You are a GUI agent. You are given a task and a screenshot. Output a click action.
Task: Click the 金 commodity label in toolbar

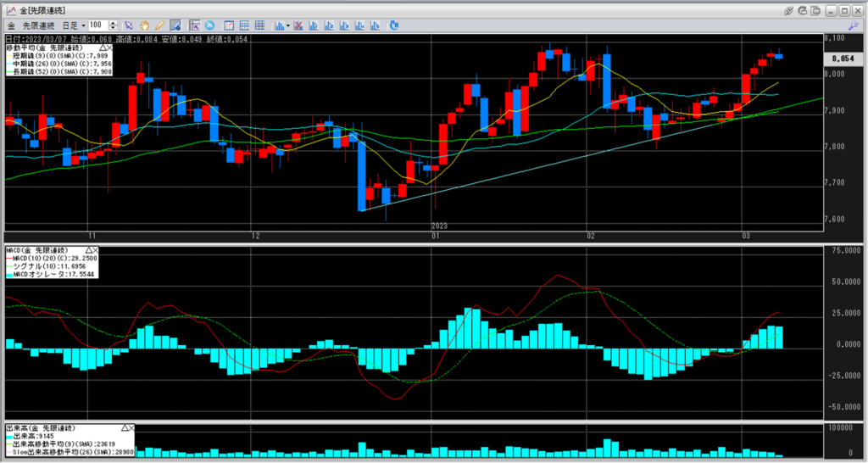(11, 25)
